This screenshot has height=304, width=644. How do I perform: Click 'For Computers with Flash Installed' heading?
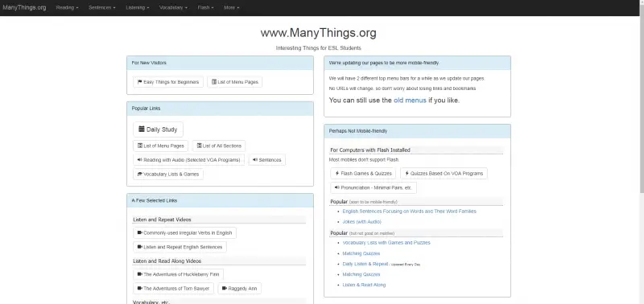coord(370,150)
